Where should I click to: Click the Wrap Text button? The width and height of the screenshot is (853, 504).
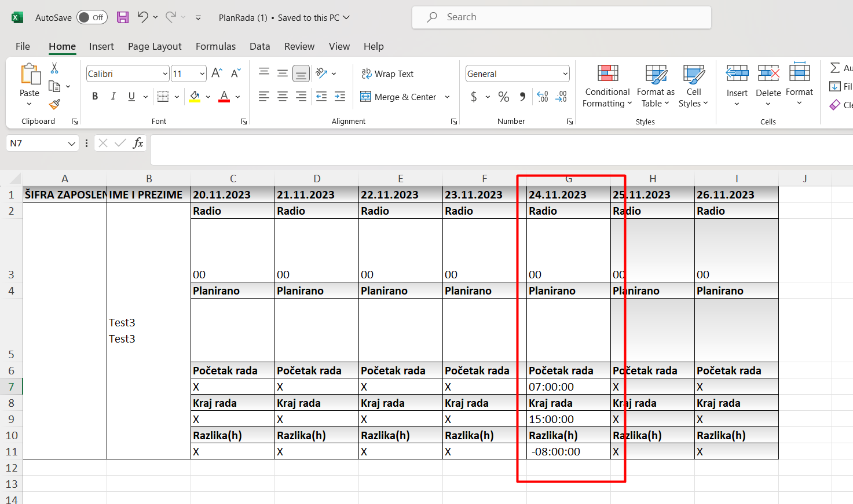pos(387,74)
